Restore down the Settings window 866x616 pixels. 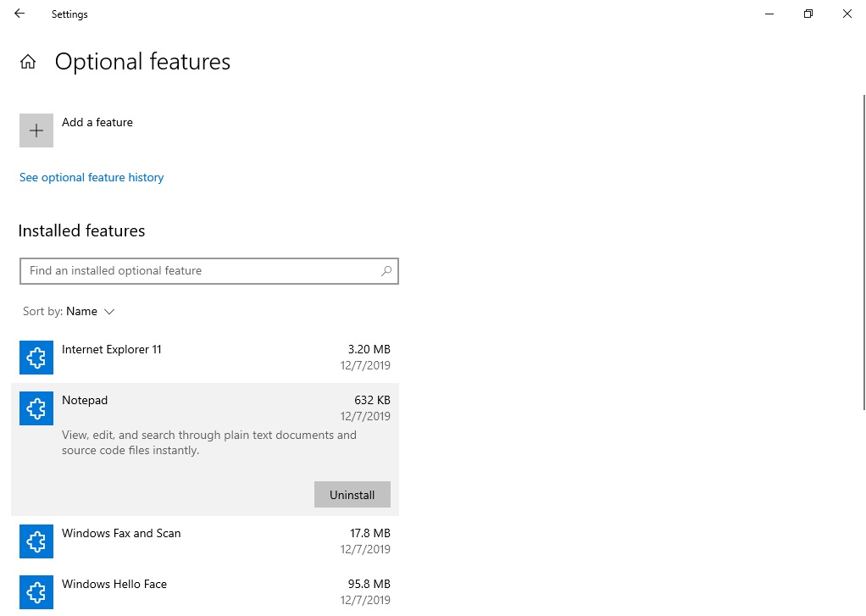(x=808, y=14)
